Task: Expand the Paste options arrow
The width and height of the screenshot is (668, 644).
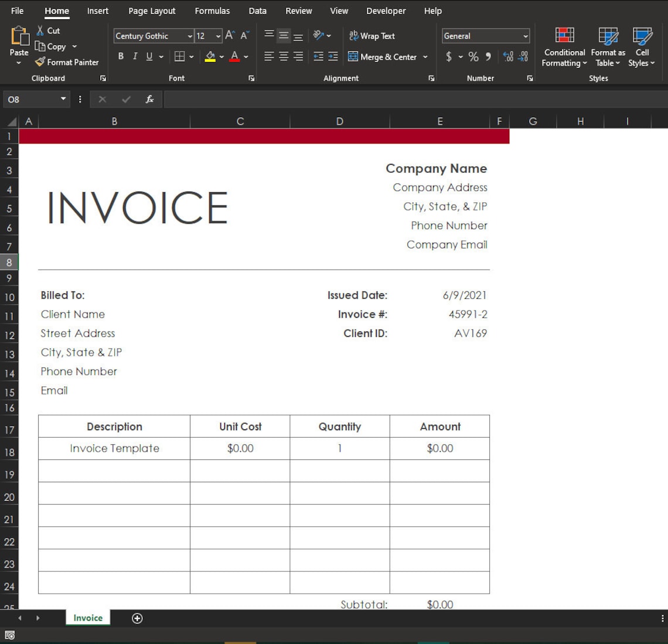Action: 19,63
